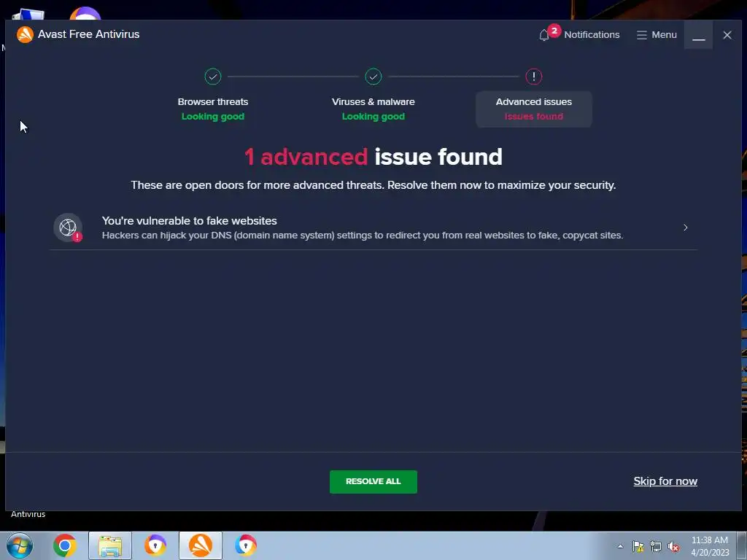The height and width of the screenshot is (560, 747).
Task: Open the Advanced issues tab
Action: point(533,109)
